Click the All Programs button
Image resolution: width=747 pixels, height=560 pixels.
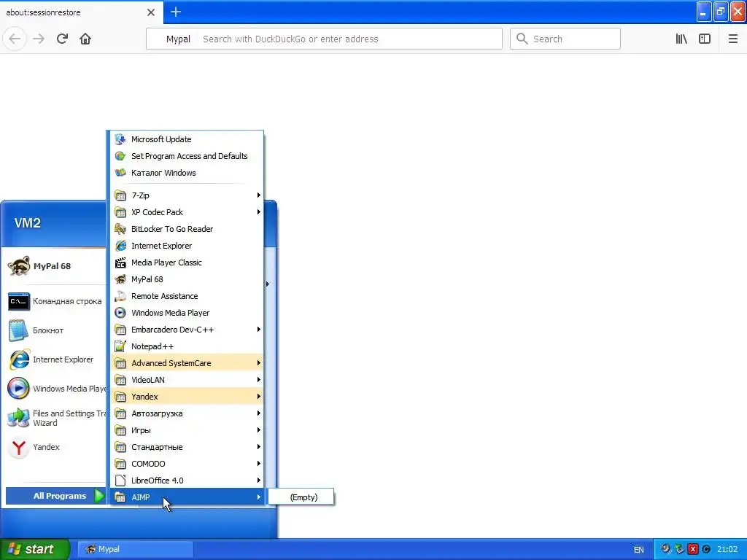pyautogui.click(x=55, y=496)
